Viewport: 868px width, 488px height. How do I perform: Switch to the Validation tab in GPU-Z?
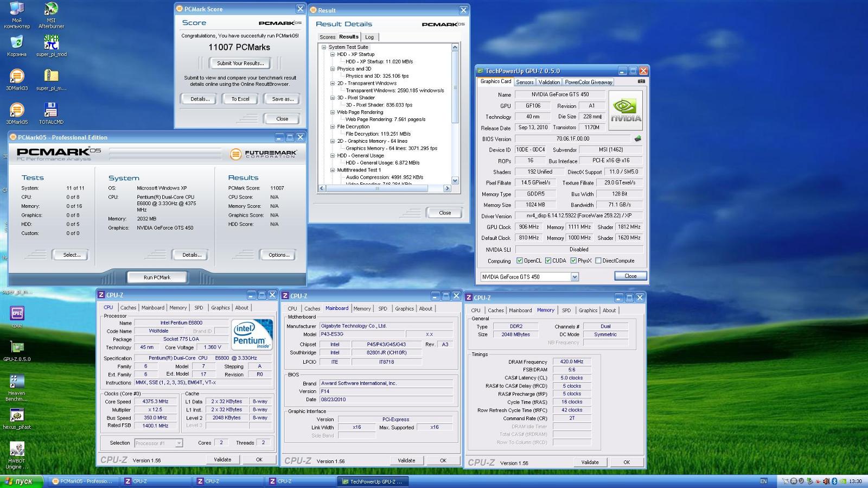(549, 82)
